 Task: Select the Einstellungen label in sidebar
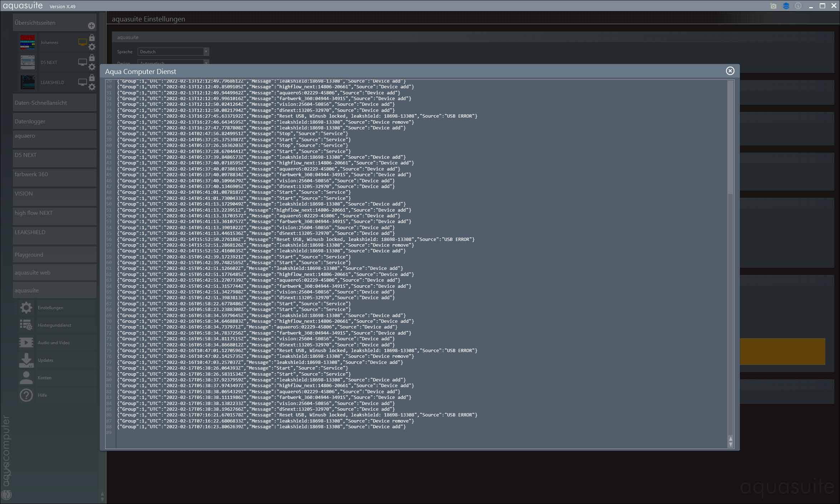(x=50, y=307)
